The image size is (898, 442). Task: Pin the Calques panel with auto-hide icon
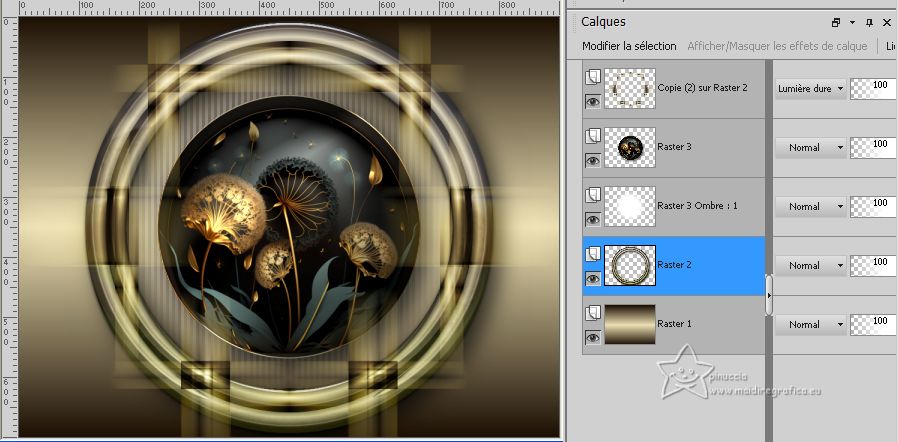click(869, 23)
